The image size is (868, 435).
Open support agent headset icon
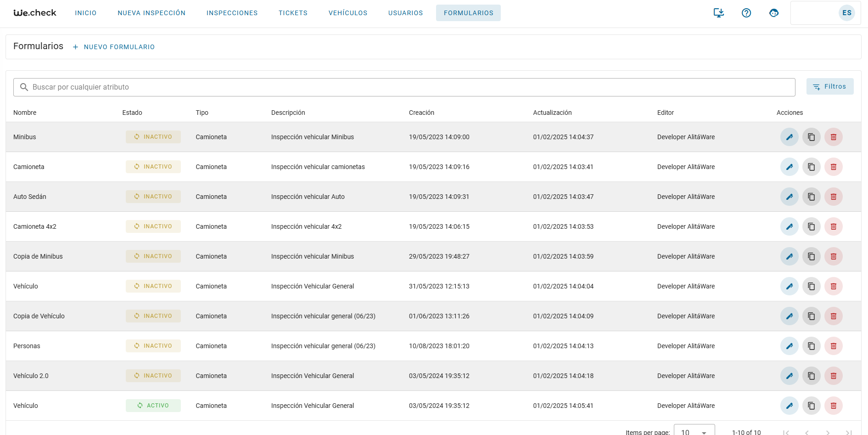click(773, 13)
